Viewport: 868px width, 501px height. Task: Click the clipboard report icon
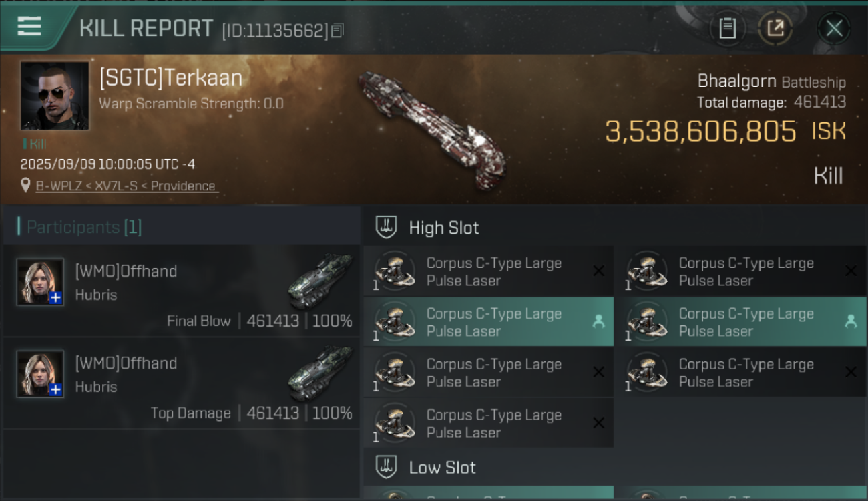point(727,29)
